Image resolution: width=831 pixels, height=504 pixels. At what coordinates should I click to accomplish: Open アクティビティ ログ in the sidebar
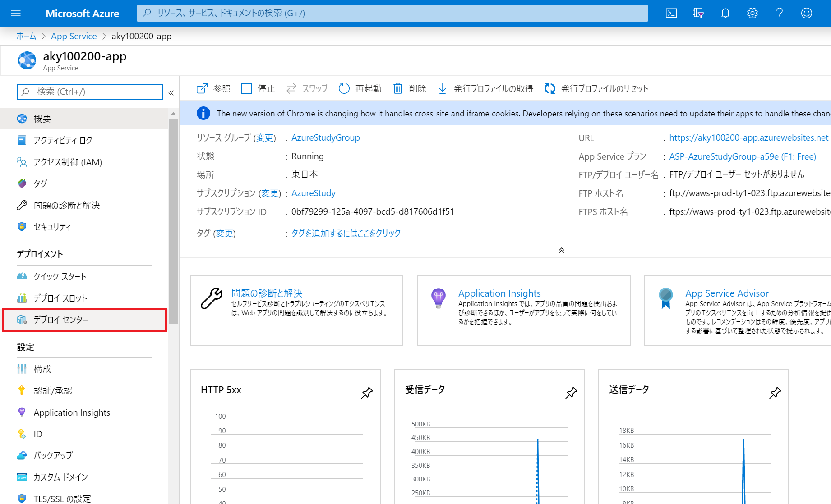click(x=84, y=140)
